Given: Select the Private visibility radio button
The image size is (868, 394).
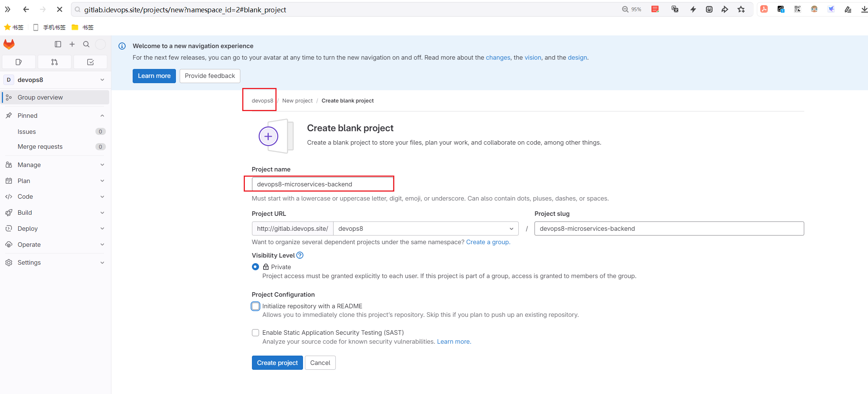Looking at the screenshot, I should (255, 267).
